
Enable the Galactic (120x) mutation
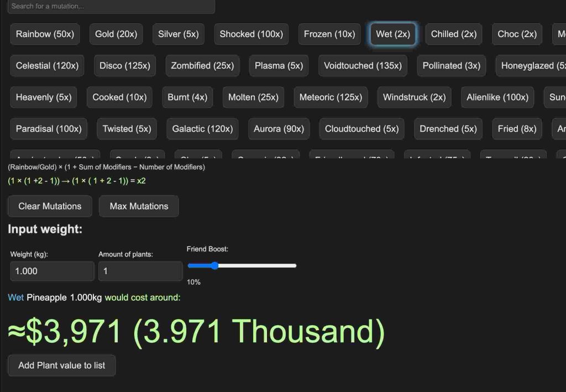click(202, 129)
